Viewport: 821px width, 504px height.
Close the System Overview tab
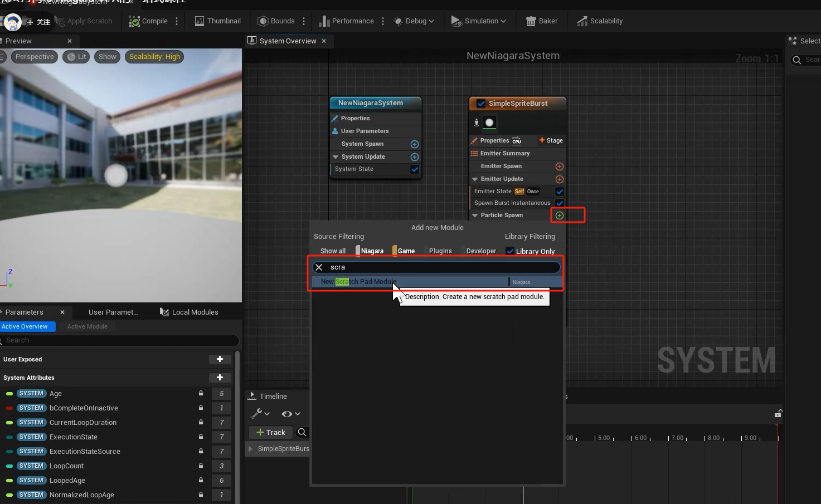[324, 41]
